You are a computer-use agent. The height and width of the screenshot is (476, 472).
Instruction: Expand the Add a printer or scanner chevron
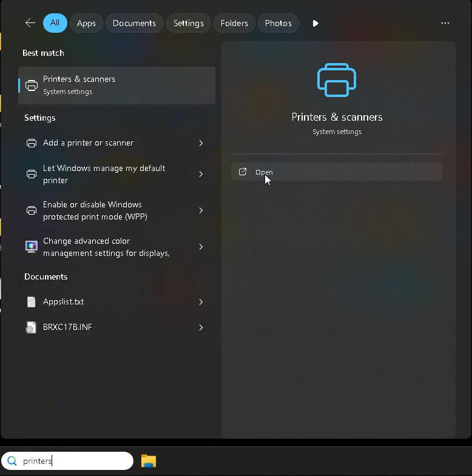[201, 143]
